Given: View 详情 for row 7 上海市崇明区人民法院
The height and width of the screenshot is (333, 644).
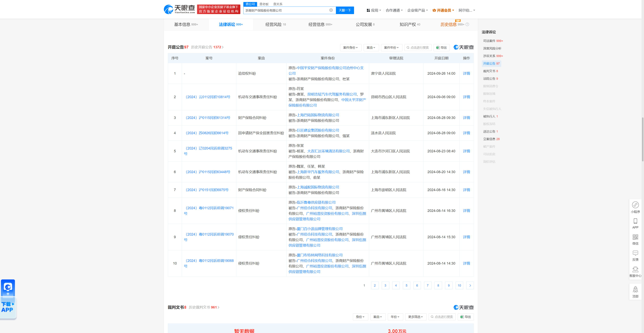Looking at the screenshot, I should click(466, 190).
